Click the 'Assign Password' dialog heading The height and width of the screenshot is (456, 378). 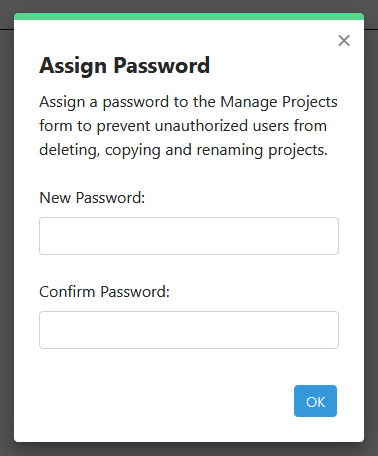pos(125,66)
